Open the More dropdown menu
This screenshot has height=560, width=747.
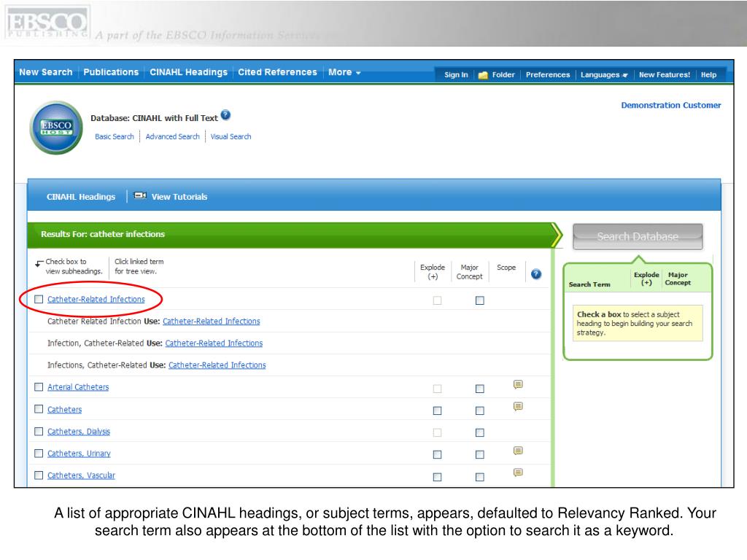click(x=344, y=72)
